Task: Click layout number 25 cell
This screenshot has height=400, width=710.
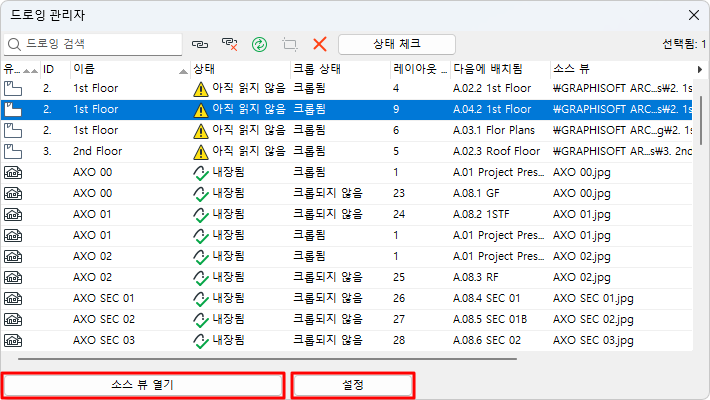Action: (399, 277)
